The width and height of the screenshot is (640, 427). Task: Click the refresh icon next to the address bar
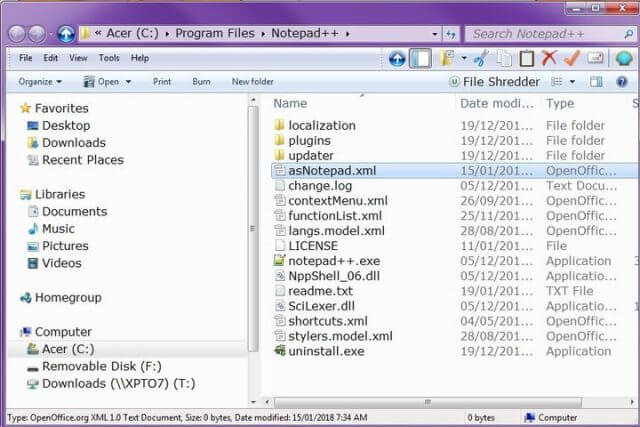pyautogui.click(x=451, y=34)
